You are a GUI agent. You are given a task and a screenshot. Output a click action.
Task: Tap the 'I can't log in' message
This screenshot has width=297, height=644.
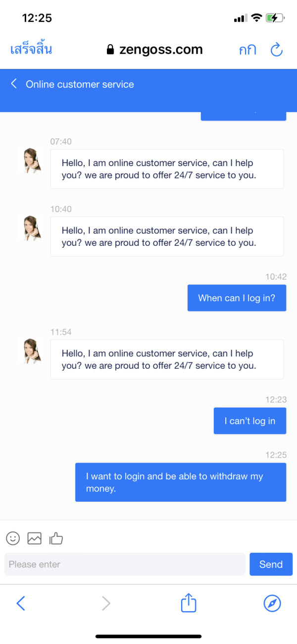249,421
